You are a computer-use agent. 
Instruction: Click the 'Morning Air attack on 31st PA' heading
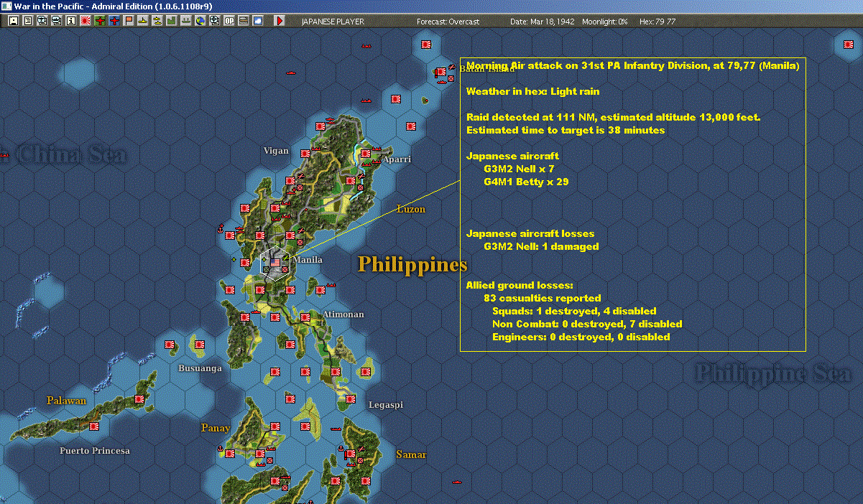[x=632, y=65]
